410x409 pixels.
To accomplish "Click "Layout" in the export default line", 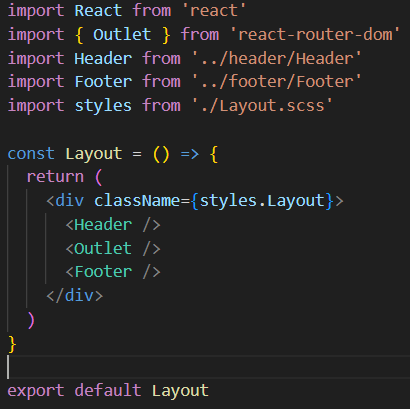I will (x=180, y=391).
